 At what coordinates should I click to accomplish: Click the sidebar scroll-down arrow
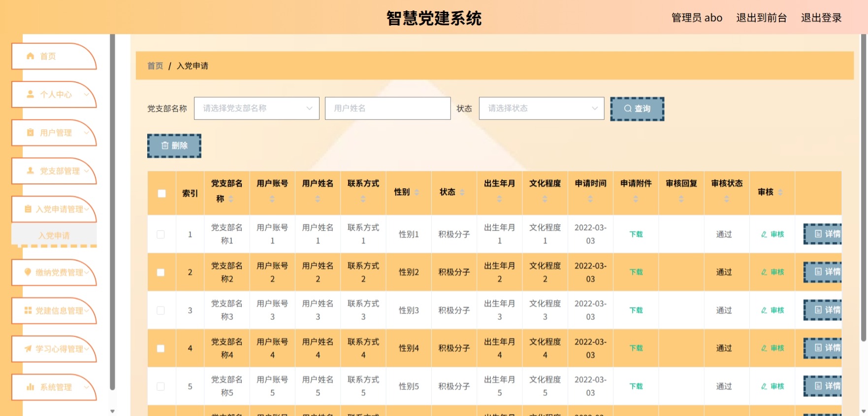pyautogui.click(x=112, y=411)
